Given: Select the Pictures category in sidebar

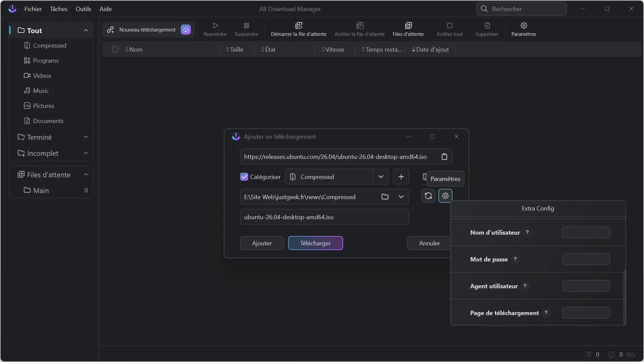Looking at the screenshot, I should 51,106.
